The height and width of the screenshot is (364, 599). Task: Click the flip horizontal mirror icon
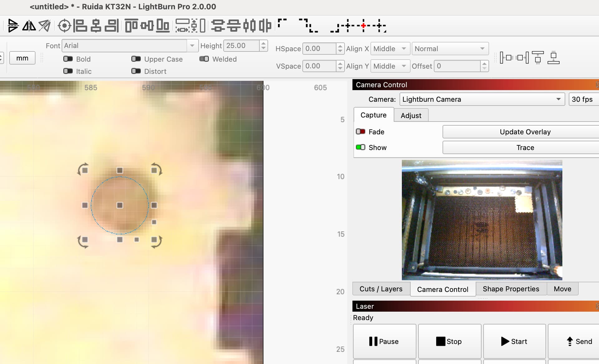pos(29,26)
